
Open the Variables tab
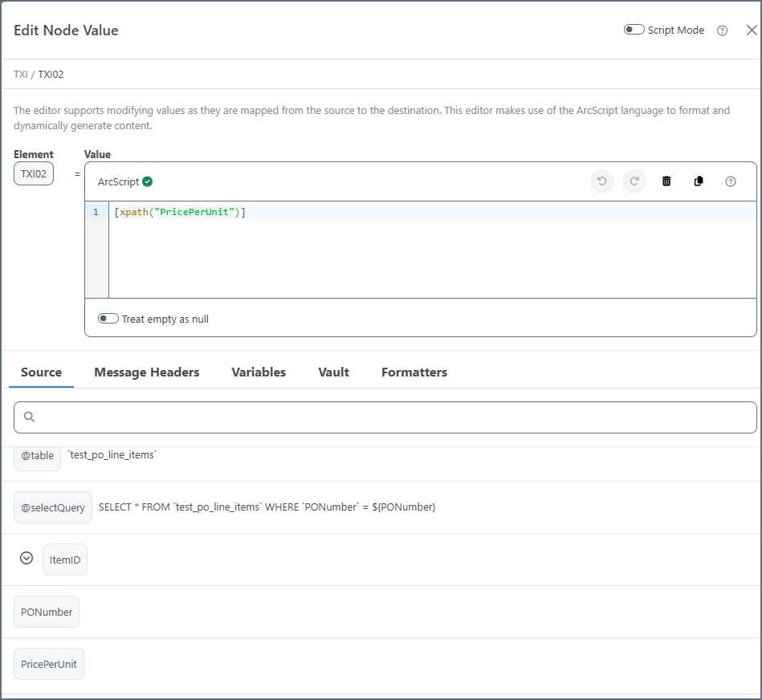pos(259,372)
